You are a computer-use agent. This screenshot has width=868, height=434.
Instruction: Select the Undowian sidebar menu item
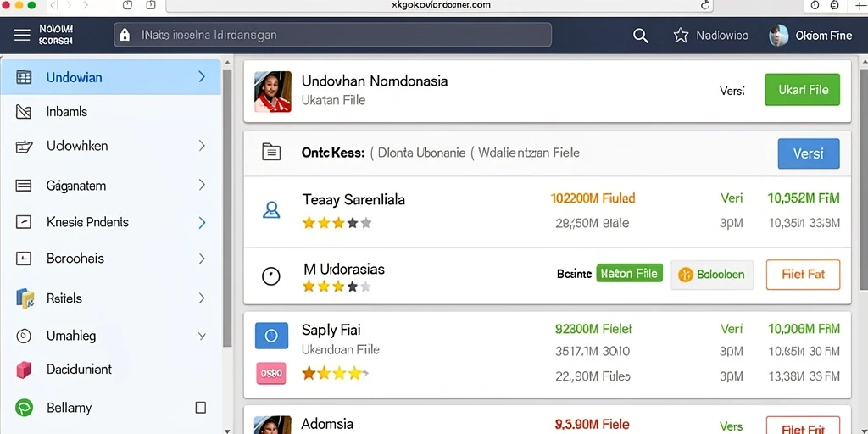coord(111,77)
